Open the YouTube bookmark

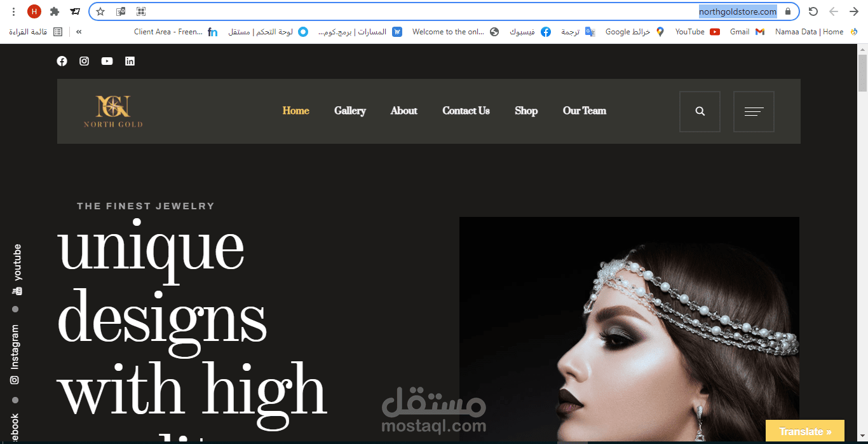(697, 32)
